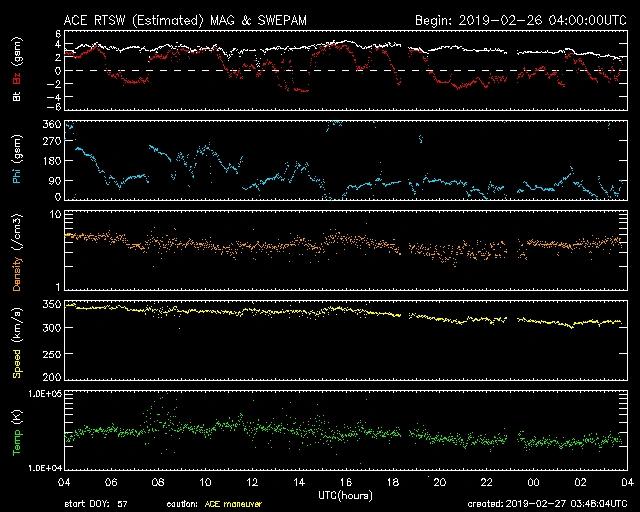The image size is (640, 512).
Task: Click the '350' tick on Speed axis
Action: (x=52, y=304)
